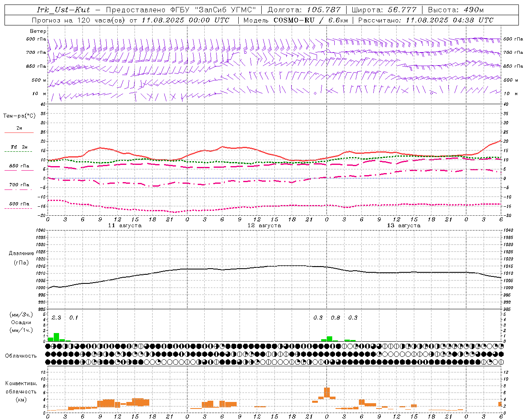The width and height of the screenshot is (525, 420).
Task: Click the Td 2м dew point legend entry
Action: [19, 147]
